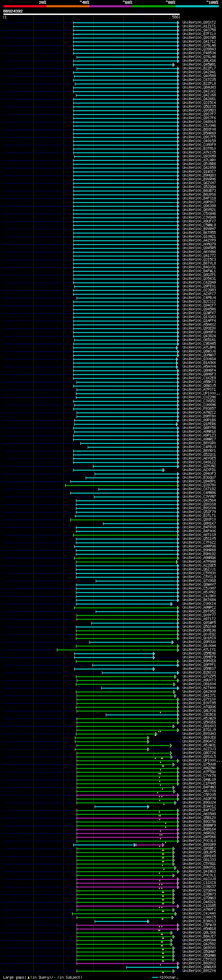Select the UniRef100_A2XFD1 label
The image size is (222, 980).
point(199,470)
